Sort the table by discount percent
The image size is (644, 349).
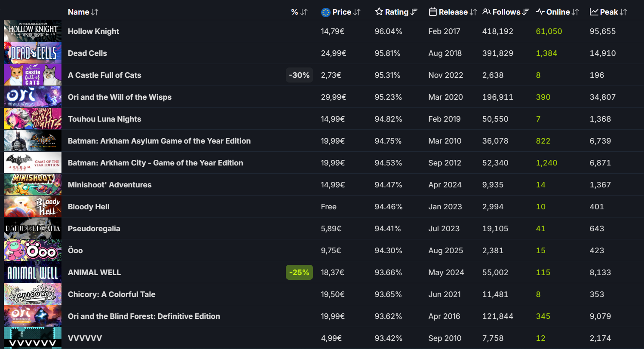[x=299, y=12]
